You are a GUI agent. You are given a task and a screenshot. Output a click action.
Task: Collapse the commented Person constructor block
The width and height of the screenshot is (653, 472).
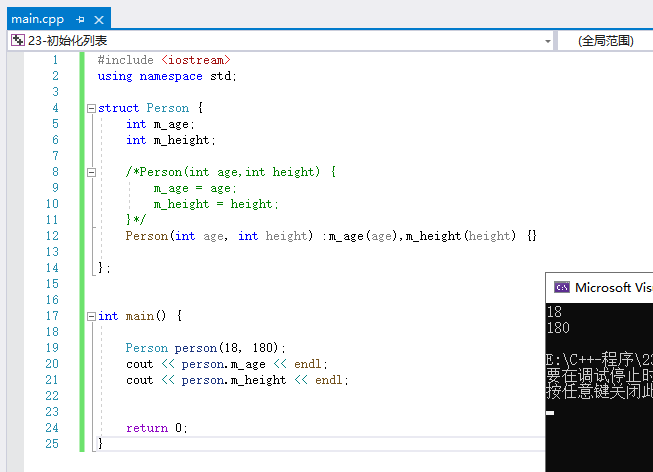coord(91,172)
